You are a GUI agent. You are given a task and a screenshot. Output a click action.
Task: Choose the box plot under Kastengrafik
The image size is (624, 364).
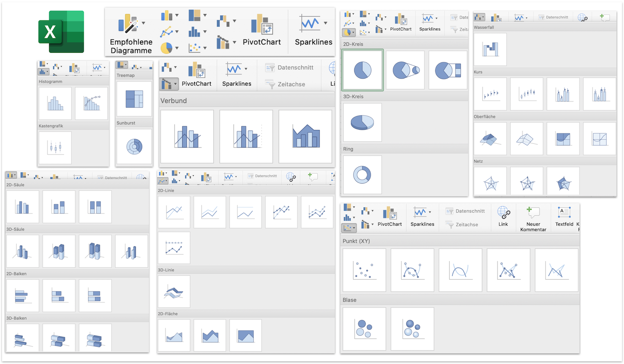coord(55,148)
